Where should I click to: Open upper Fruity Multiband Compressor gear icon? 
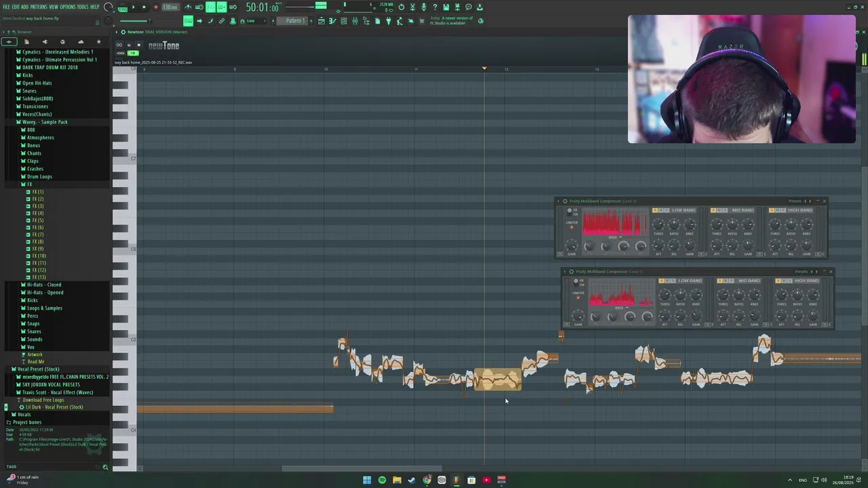[565, 201]
